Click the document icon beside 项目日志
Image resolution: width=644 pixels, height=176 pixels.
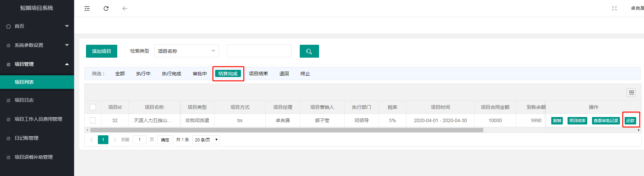[x=8, y=100]
